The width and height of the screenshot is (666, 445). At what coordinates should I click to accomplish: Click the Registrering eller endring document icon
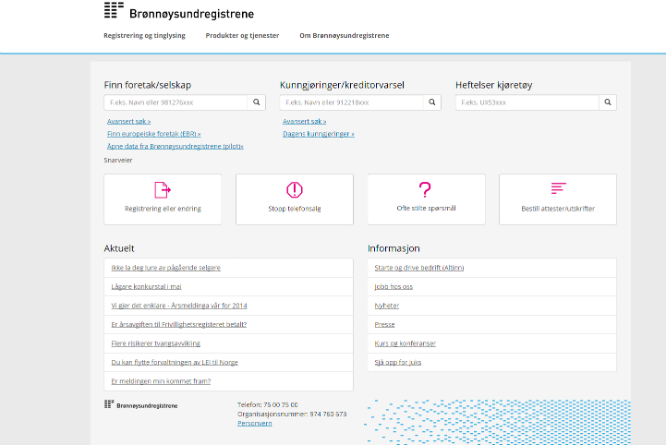pos(163,190)
